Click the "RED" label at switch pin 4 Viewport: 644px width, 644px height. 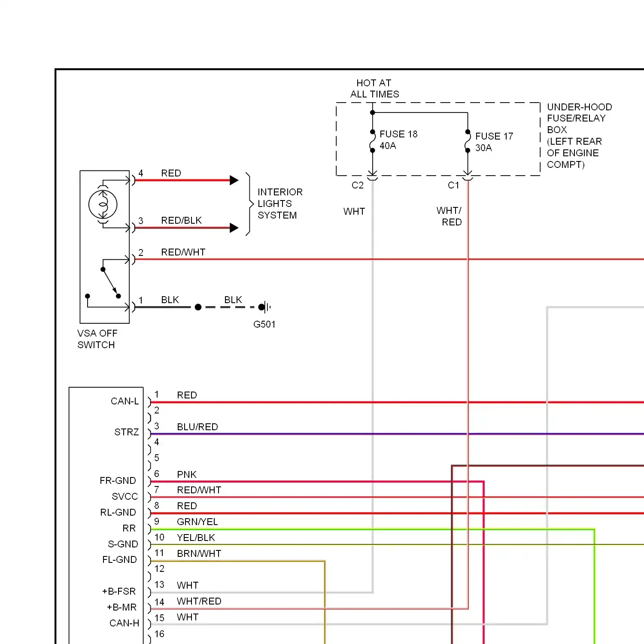coord(171,173)
